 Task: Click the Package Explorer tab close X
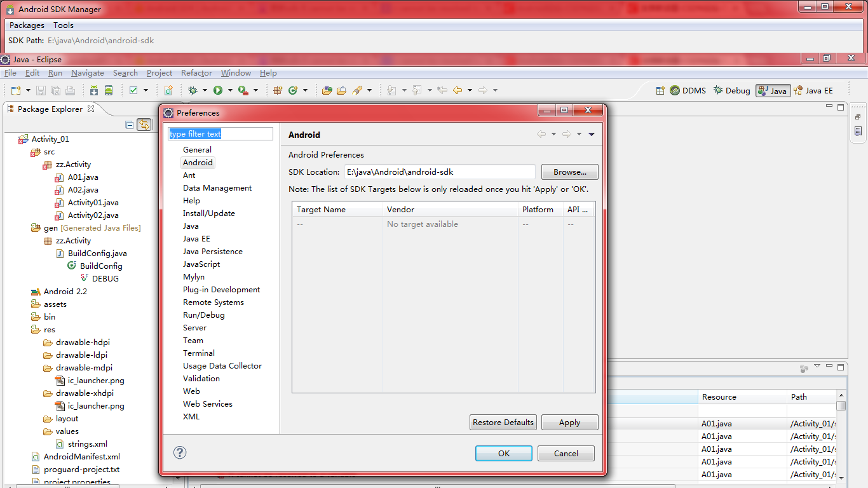(x=91, y=109)
